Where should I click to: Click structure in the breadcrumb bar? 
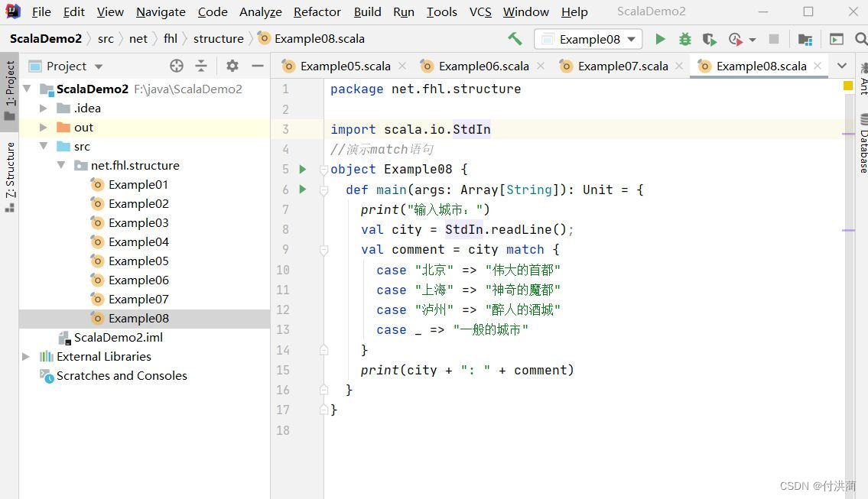[218, 39]
